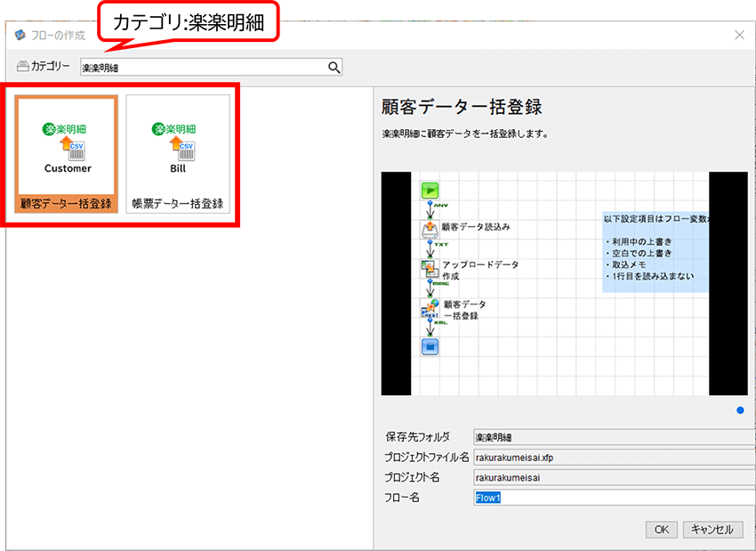The image size is (756, 551).
Task: Close the フローの作成 dialog window
Action: tap(739, 35)
